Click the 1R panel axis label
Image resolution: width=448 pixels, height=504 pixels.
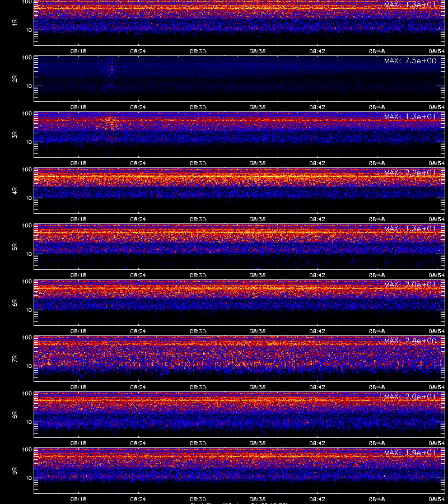tap(15, 23)
